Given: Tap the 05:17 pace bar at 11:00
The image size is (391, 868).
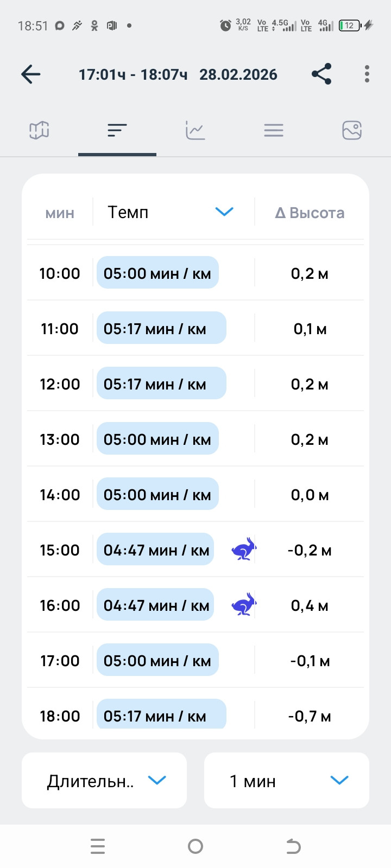Looking at the screenshot, I should 161,328.
